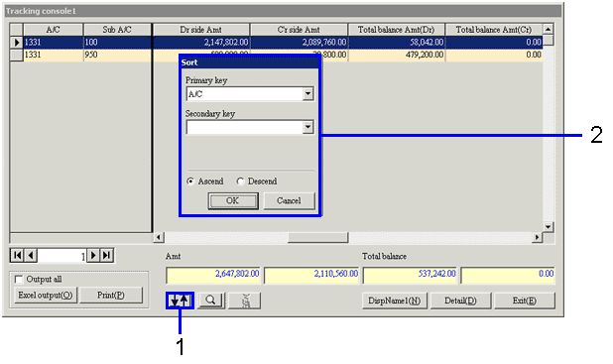Viewport: 613px width, 364px height.
Task: Select Sub A/C cell 100
Action: [x=117, y=42]
